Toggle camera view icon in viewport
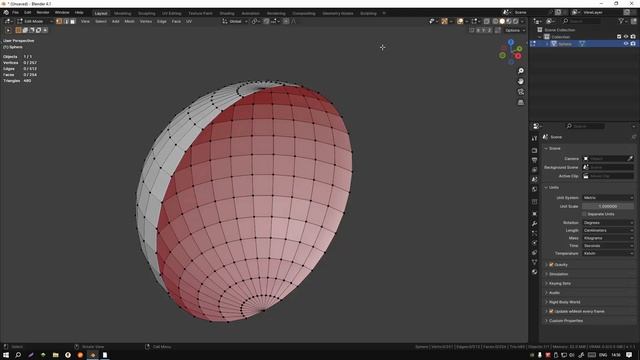 click(521, 92)
